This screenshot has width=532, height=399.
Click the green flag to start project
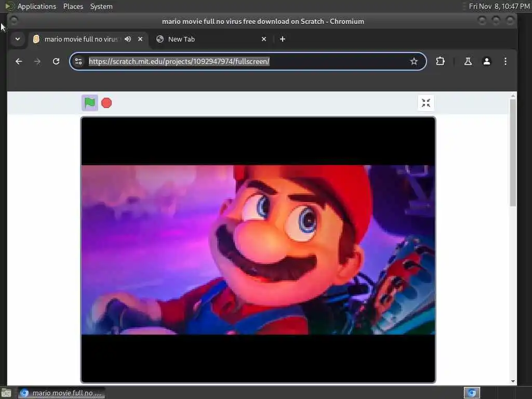click(x=89, y=103)
